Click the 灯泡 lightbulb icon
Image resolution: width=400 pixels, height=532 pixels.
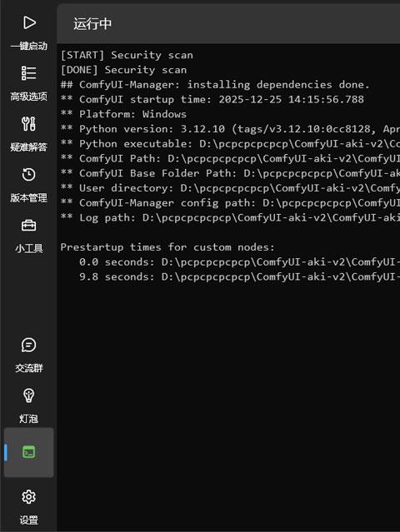tap(28, 395)
